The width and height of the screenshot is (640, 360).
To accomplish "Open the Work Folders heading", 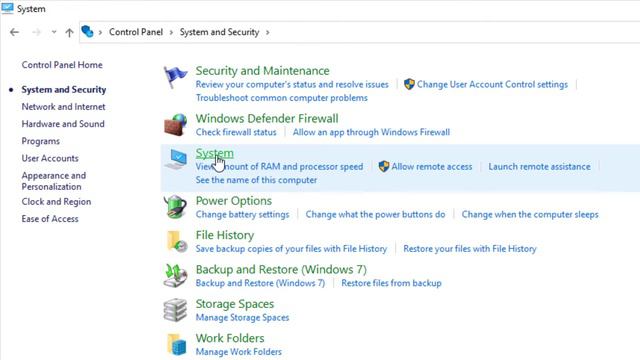I will (230, 338).
